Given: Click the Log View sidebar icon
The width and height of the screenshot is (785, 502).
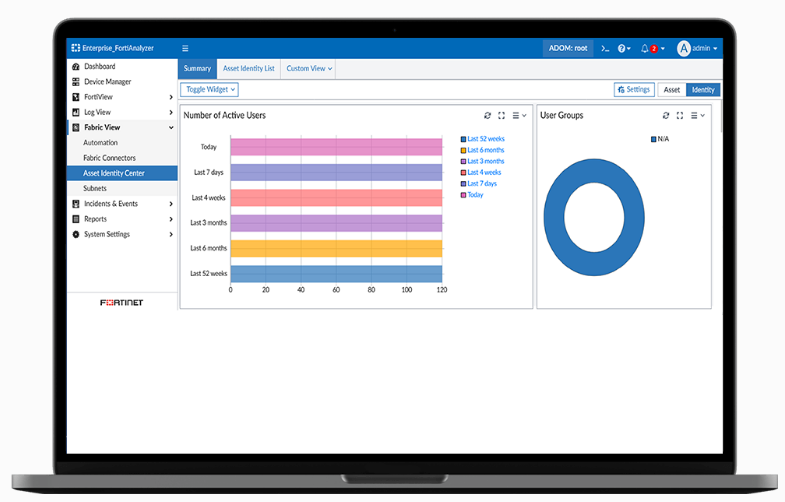Looking at the screenshot, I should [x=76, y=112].
